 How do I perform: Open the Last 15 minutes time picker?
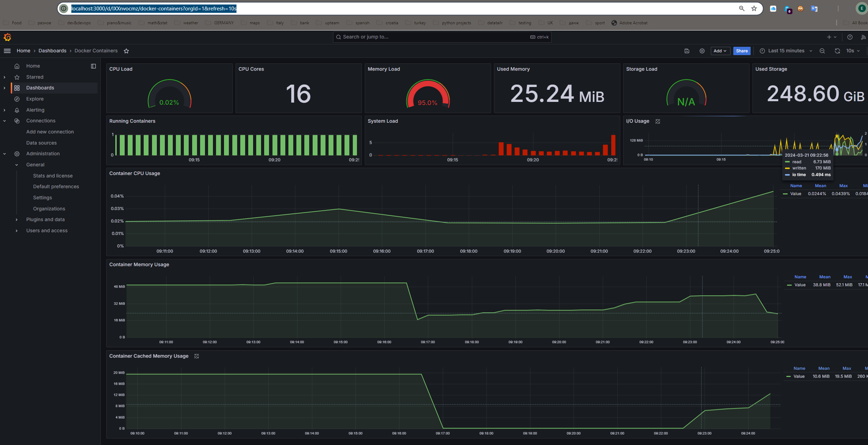coord(786,51)
